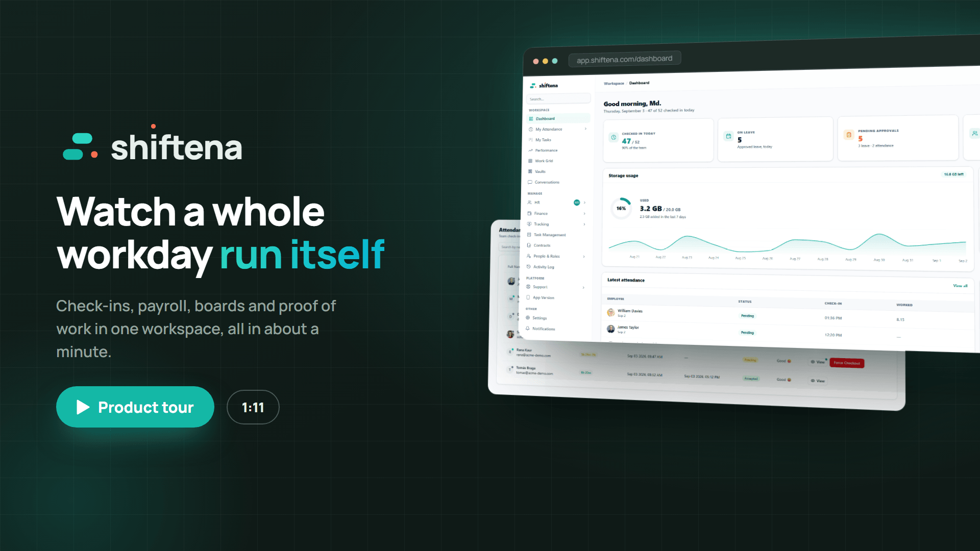Click the On Leave calendar icon
The width and height of the screenshot is (980, 551).
728,136
